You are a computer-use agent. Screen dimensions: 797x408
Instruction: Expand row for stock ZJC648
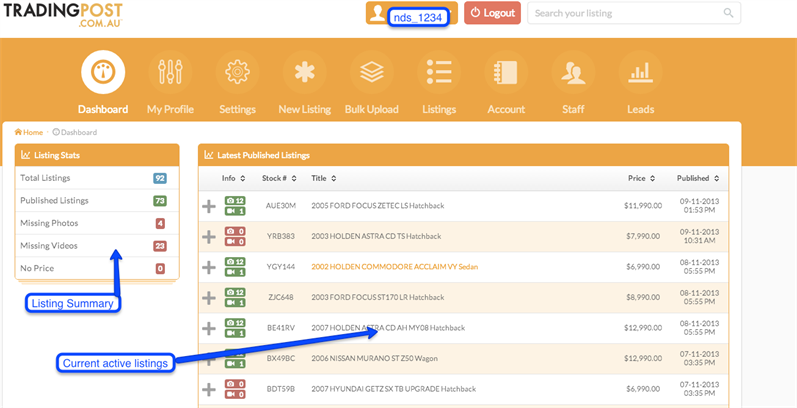tap(209, 298)
